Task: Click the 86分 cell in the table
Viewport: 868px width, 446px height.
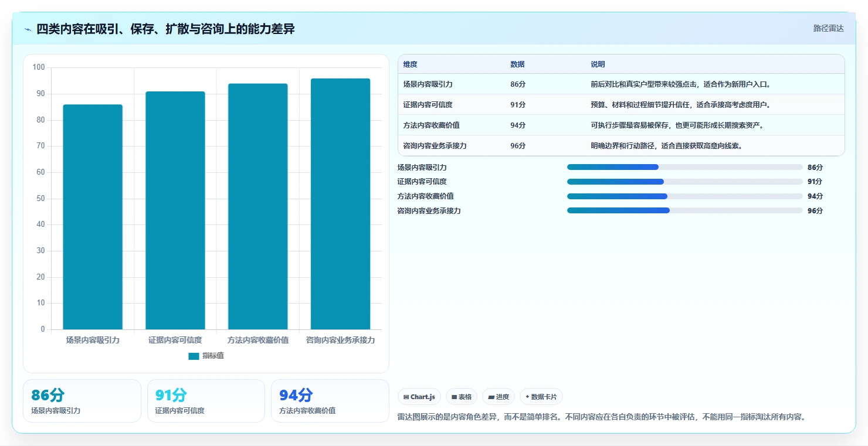Action: coord(518,84)
